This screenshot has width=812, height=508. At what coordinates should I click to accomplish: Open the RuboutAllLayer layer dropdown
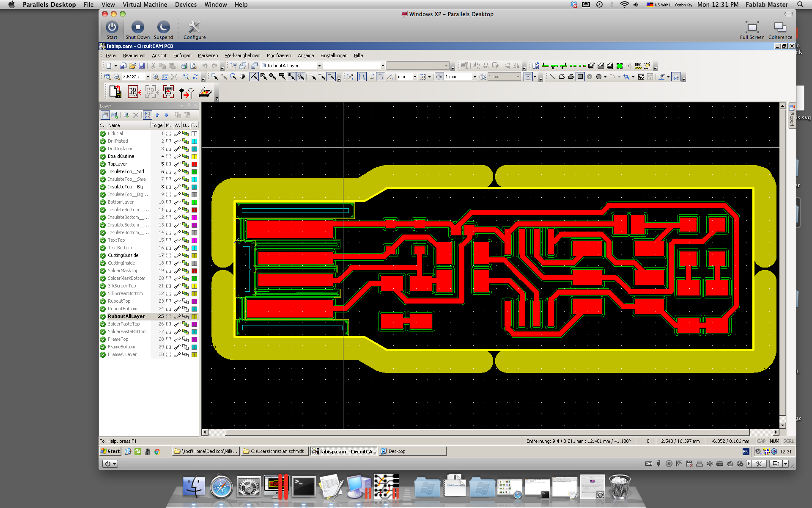pyautogui.click(x=319, y=66)
